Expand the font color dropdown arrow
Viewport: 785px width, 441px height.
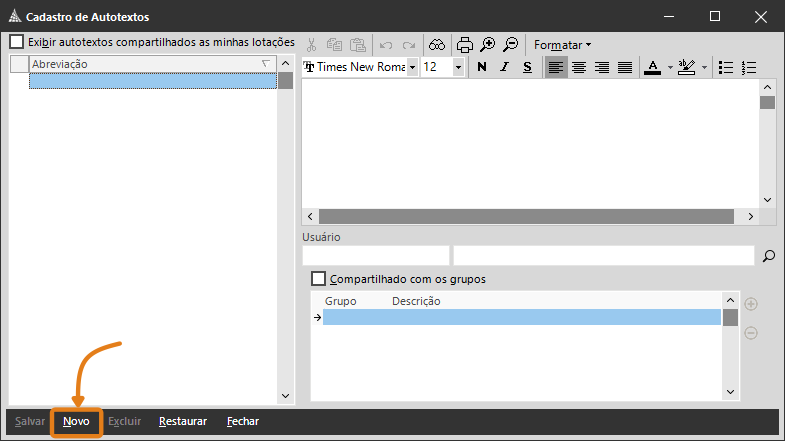click(x=669, y=67)
